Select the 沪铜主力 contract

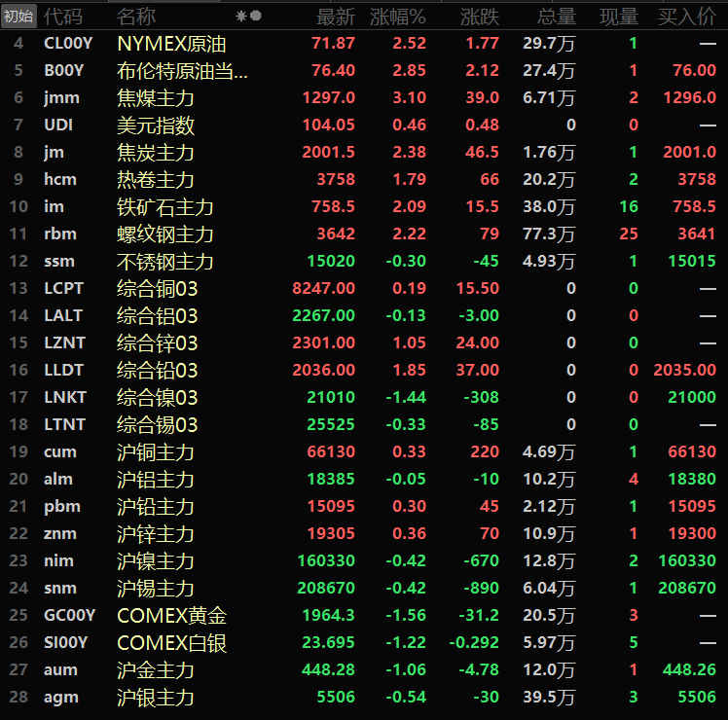pos(156,452)
